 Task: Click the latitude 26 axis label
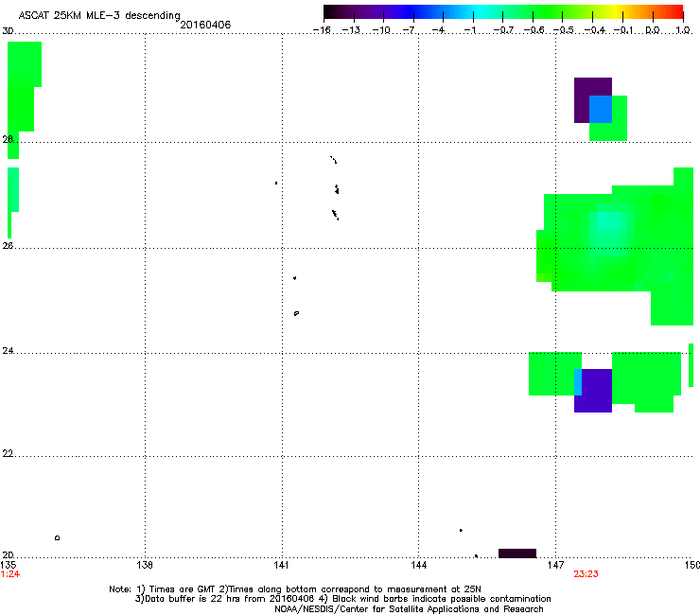8,245
